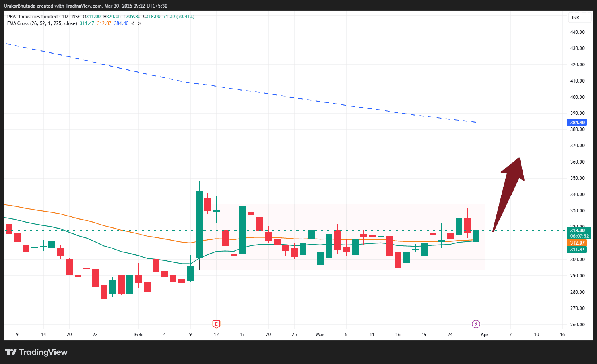The width and height of the screenshot is (597, 364).
Task: Click the 410.00 price scale tick
Action: click(x=577, y=81)
